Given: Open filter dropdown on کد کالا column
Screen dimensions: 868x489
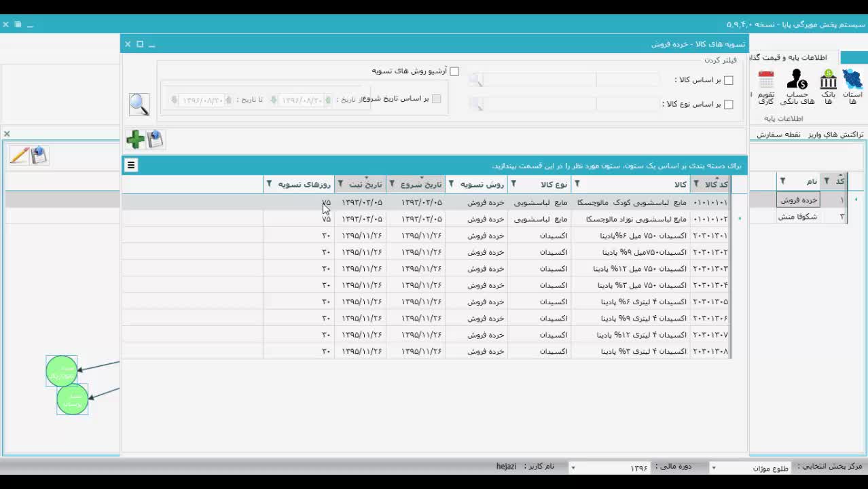Looking at the screenshot, I should 696,184.
